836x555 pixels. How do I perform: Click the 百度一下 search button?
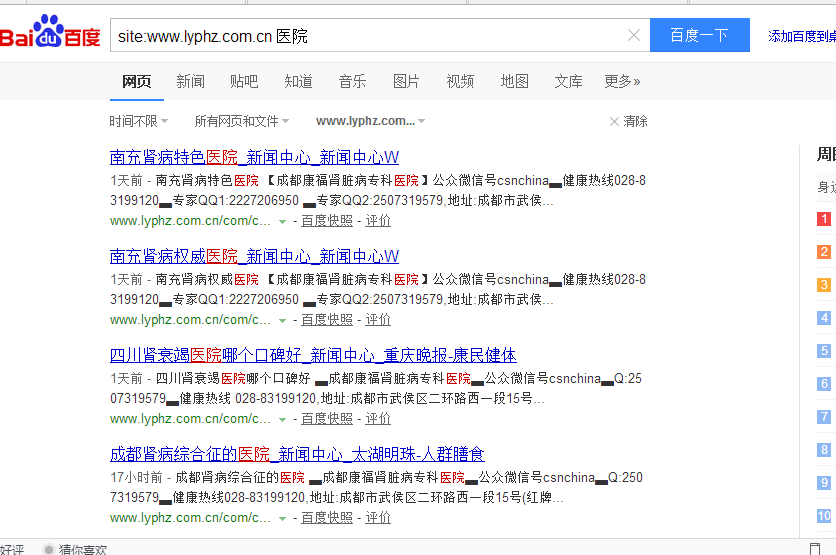(700, 35)
